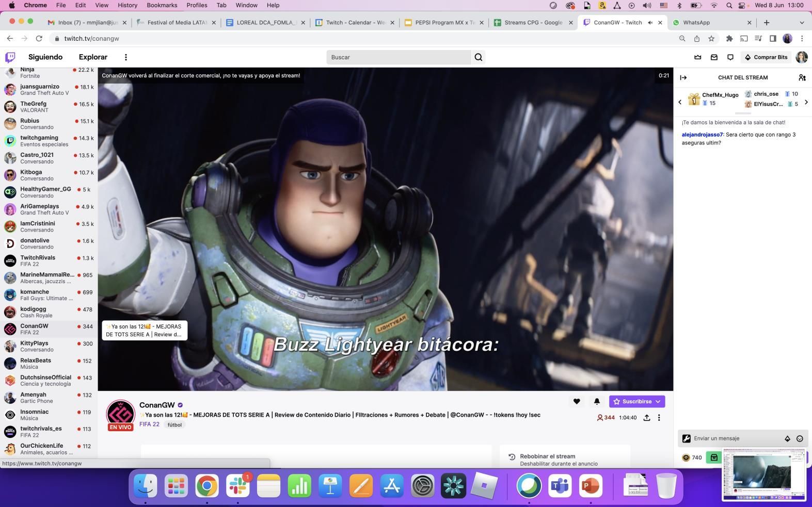
Task: Open Prime loot crown icon
Action: pos(698,57)
